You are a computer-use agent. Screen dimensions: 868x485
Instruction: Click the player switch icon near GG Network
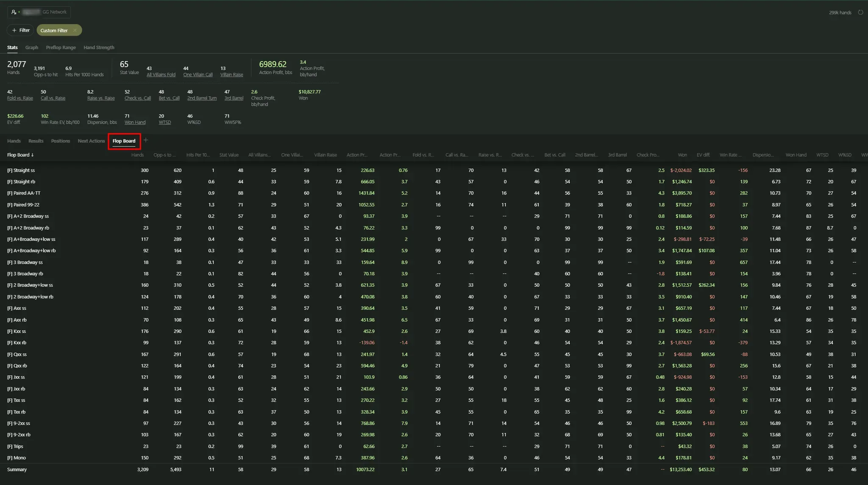click(x=14, y=12)
